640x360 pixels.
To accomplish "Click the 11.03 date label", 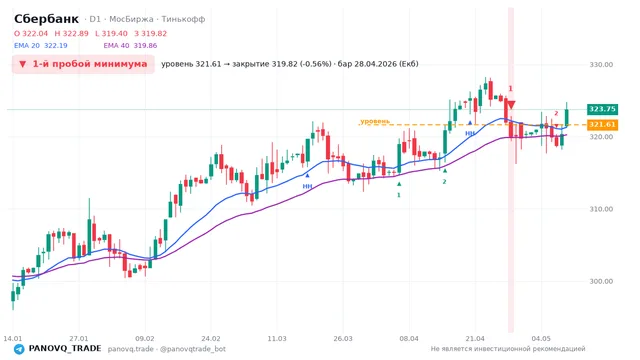I will [x=277, y=338].
